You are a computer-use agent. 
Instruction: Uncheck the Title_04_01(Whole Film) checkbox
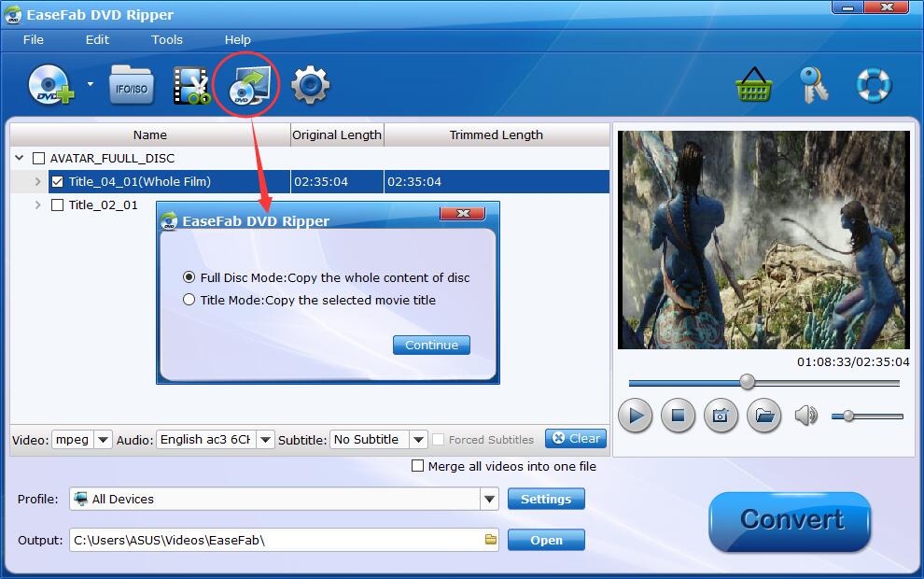57,181
